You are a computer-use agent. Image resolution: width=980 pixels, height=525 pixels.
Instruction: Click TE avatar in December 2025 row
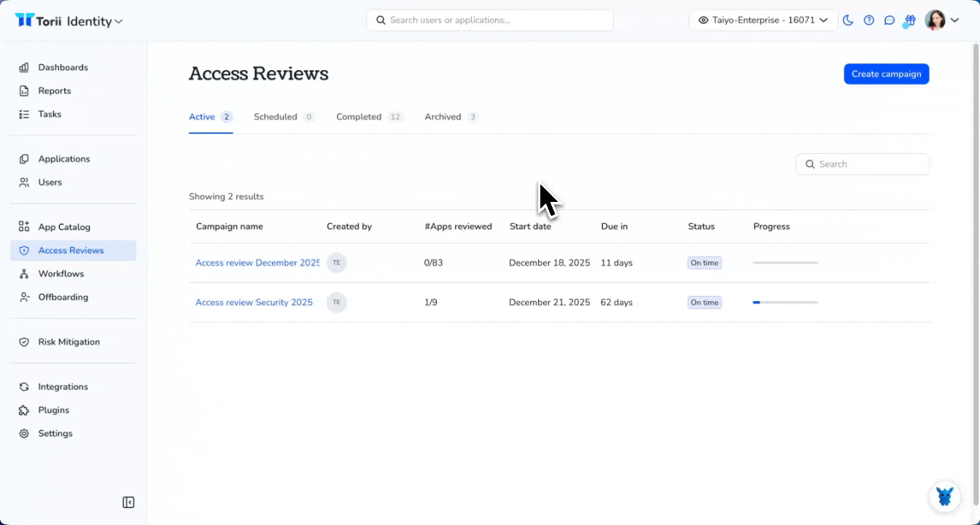[336, 262]
